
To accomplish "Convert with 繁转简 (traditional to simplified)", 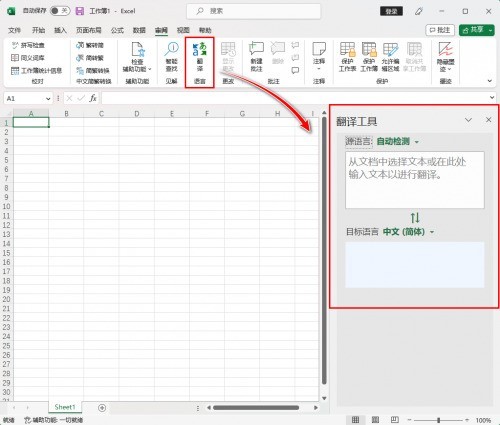I will [90, 45].
